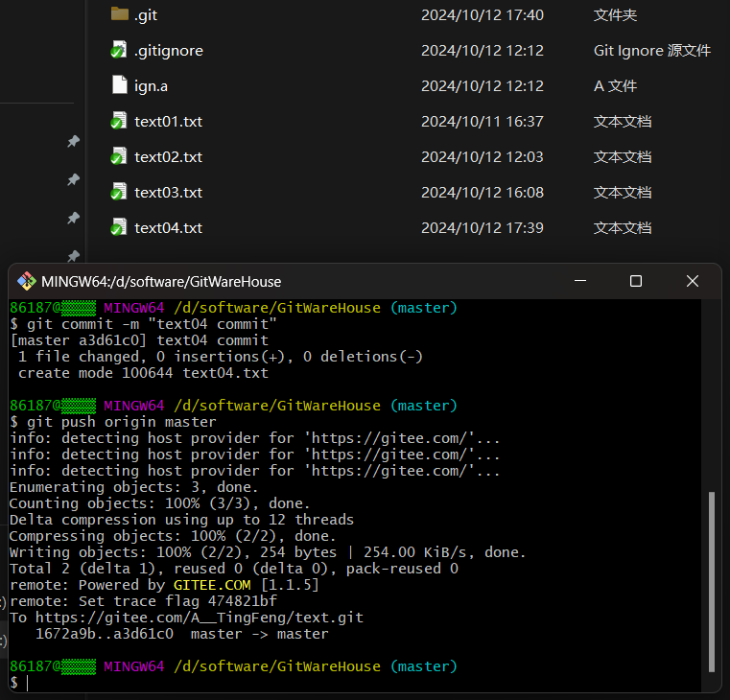Close the MINGW64 terminal window

(x=693, y=281)
